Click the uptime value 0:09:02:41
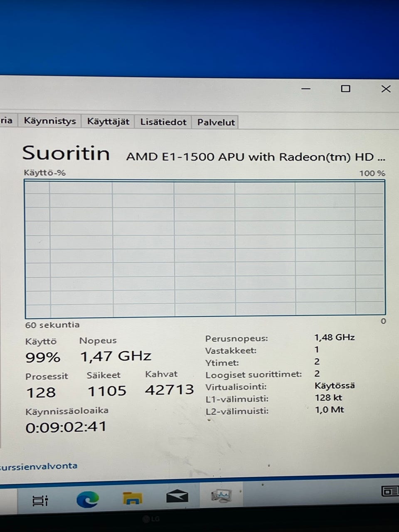The height and width of the screenshot is (532, 399). (66, 427)
